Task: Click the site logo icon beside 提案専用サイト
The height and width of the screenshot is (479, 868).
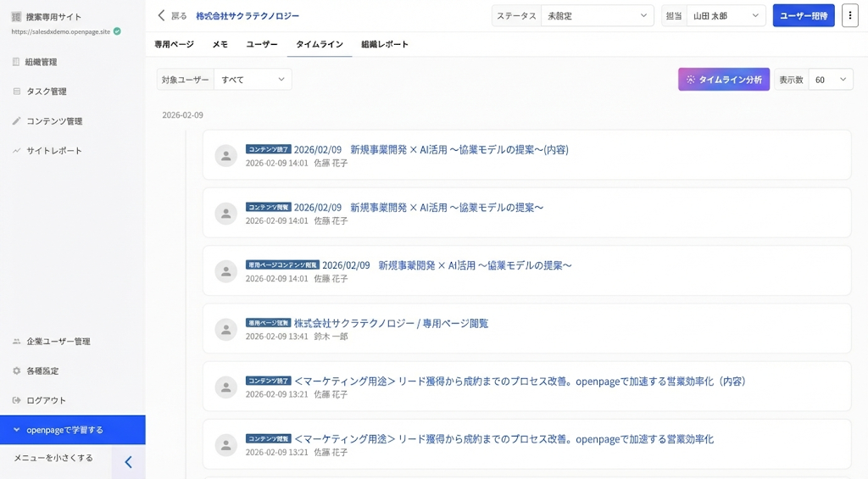Action: pos(16,17)
